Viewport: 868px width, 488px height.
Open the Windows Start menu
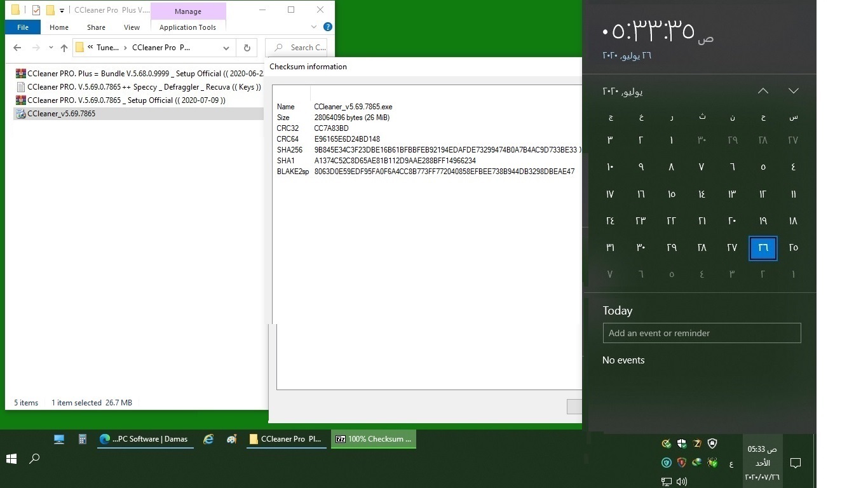point(11,459)
